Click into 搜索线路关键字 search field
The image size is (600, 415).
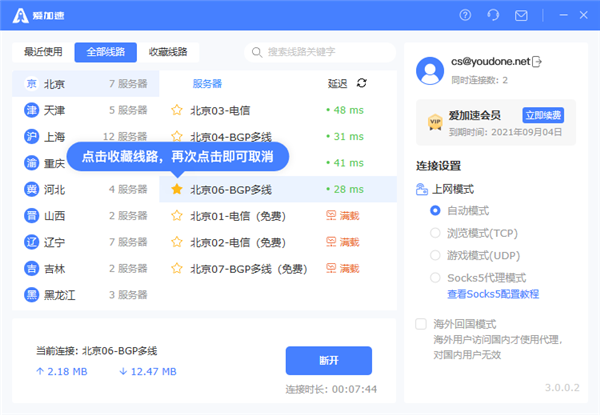pos(320,52)
